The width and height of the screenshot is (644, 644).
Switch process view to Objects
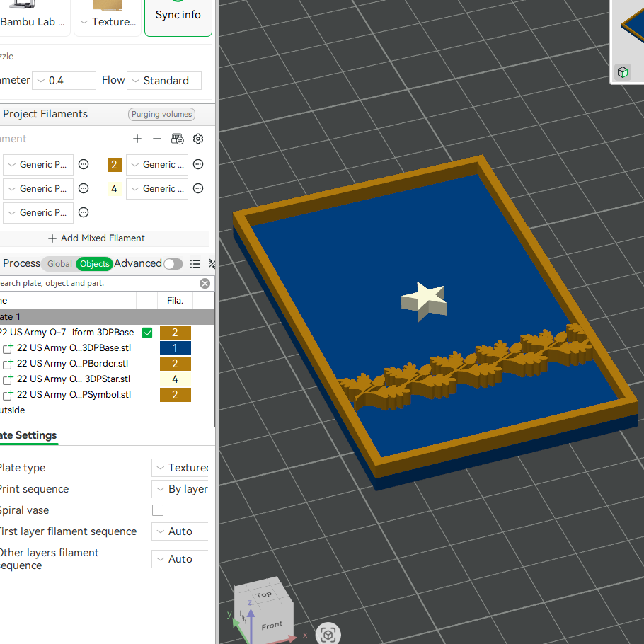click(94, 264)
